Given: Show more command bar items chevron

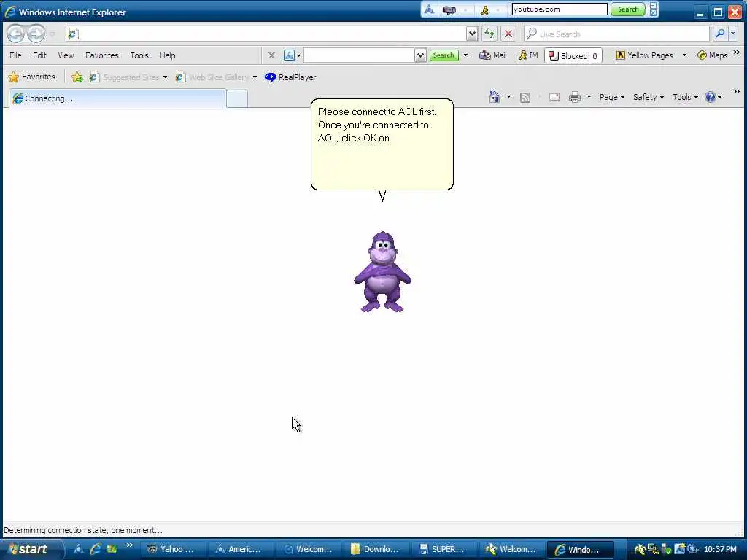Looking at the screenshot, I should pyautogui.click(x=736, y=92).
